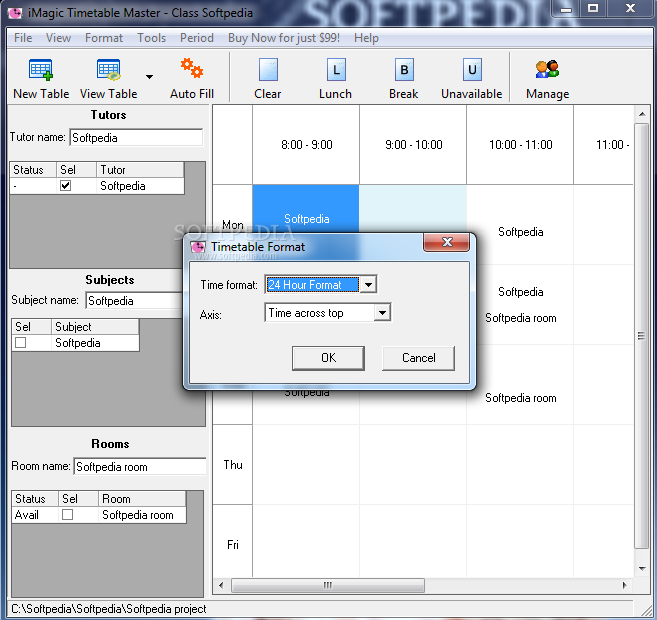Screen dimensions: 657x620
Task: Click the Room column header
Action: point(142,499)
